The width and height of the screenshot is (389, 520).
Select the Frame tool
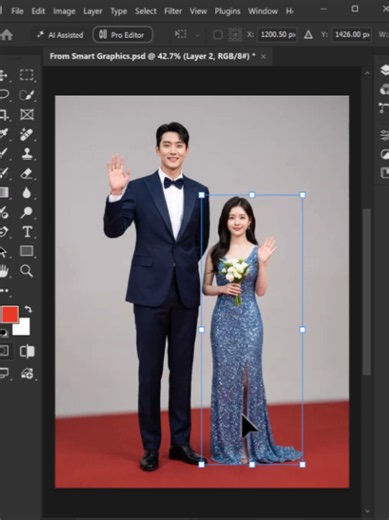[x=27, y=115]
